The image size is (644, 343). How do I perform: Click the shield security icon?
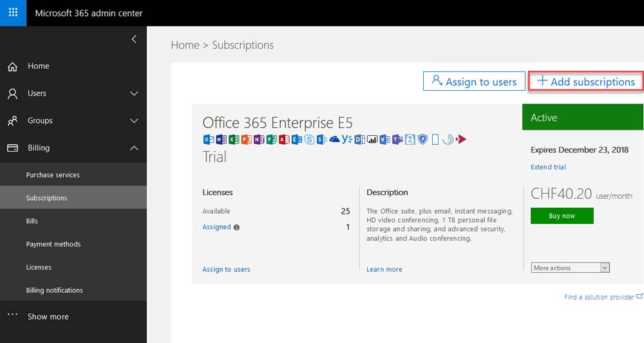422,140
